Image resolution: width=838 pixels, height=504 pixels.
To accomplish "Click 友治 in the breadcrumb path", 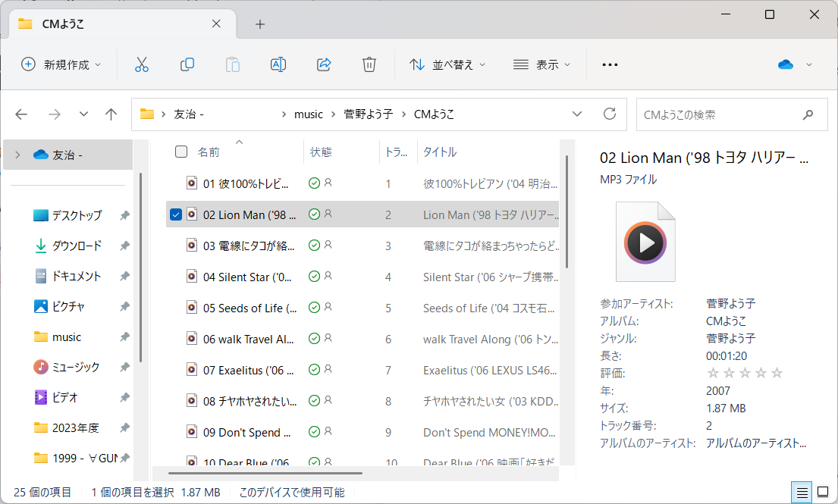I will pyautogui.click(x=189, y=114).
